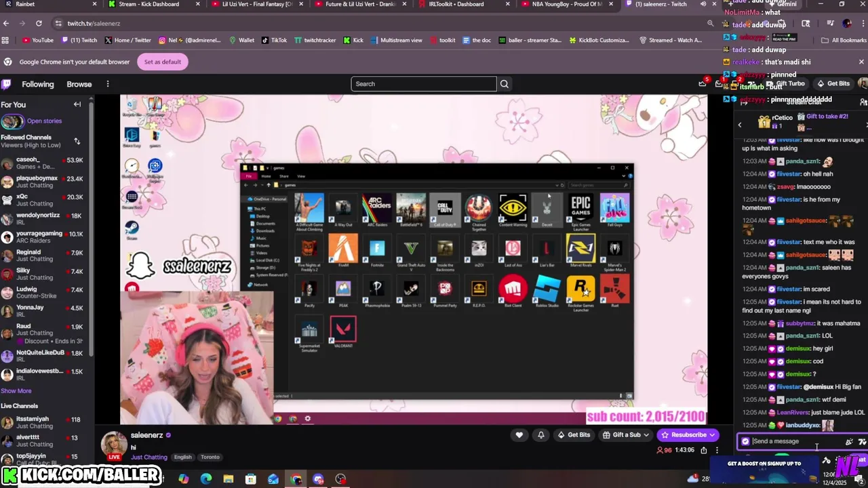Select This PC in Explorer navigation pane

(x=260, y=208)
